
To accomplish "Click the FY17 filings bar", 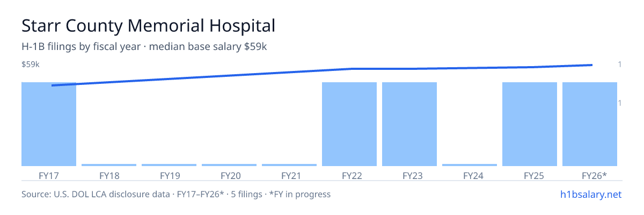I will (49, 124).
